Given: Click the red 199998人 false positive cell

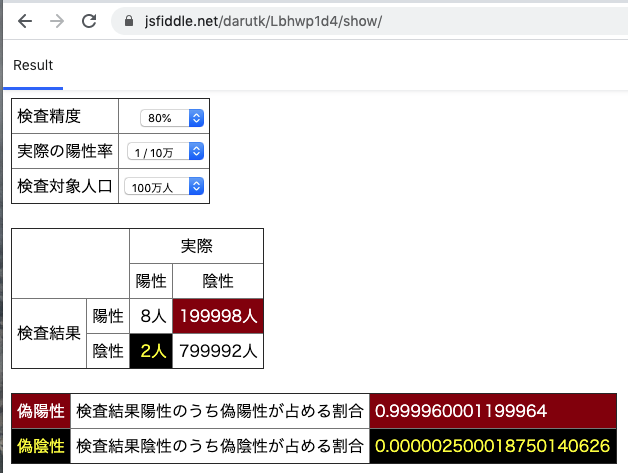Looking at the screenshot, I should click(218, 316).
